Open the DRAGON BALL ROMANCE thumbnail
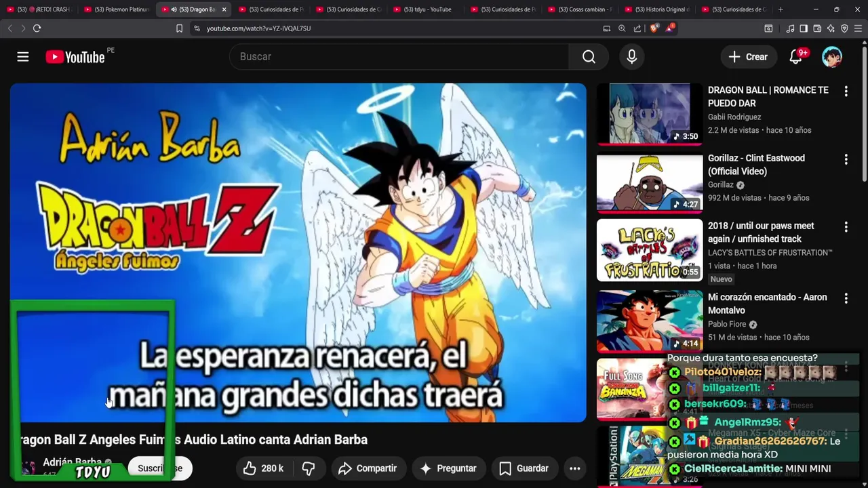This screenshot has width=868, height=488. (x=650, y=114)
